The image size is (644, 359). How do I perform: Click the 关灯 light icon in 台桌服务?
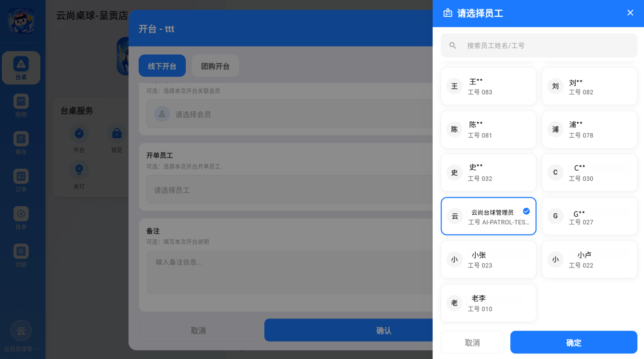tap(79, 169)
